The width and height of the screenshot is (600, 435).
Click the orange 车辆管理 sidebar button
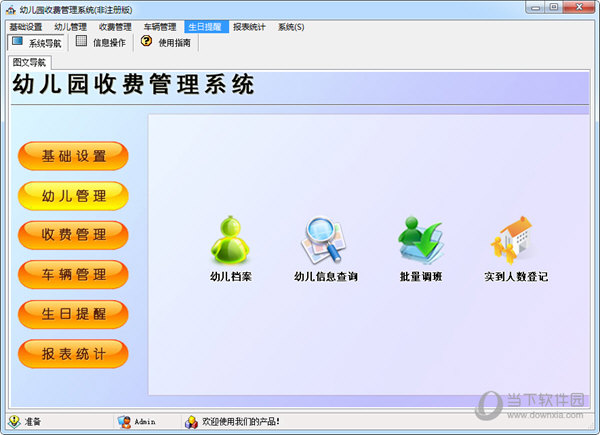tap(73, 274)
